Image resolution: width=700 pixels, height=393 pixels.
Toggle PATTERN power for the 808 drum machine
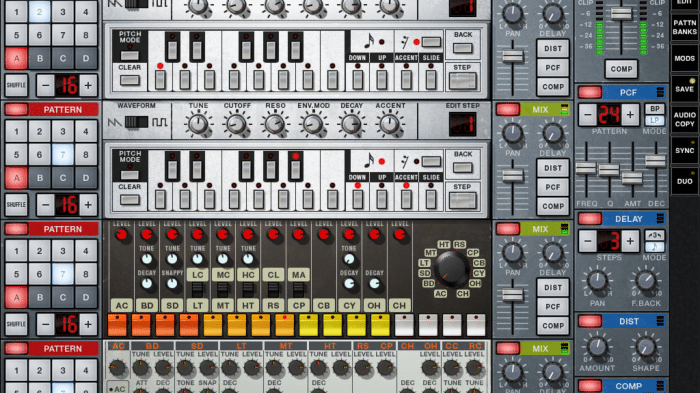[x=16, y=229]
